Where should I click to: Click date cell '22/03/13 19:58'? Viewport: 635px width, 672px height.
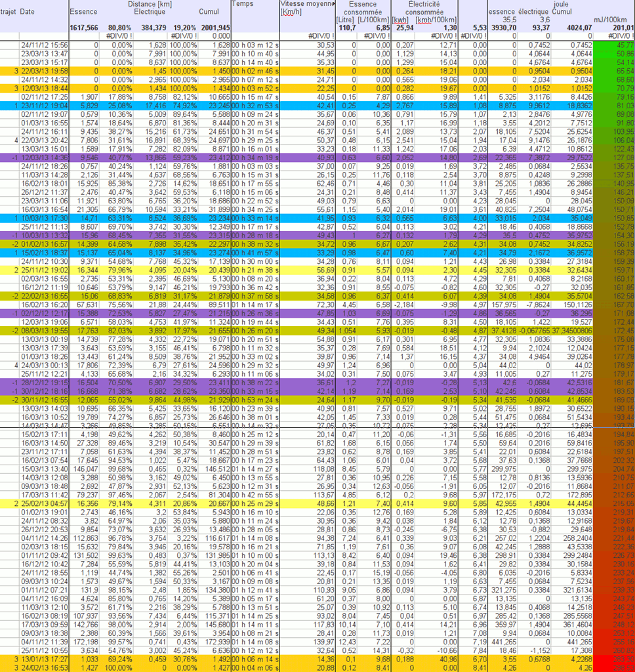pos(44,71)
